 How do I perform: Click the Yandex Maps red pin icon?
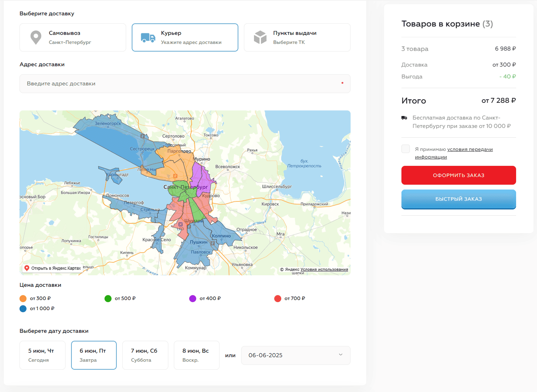pos(27,268)
